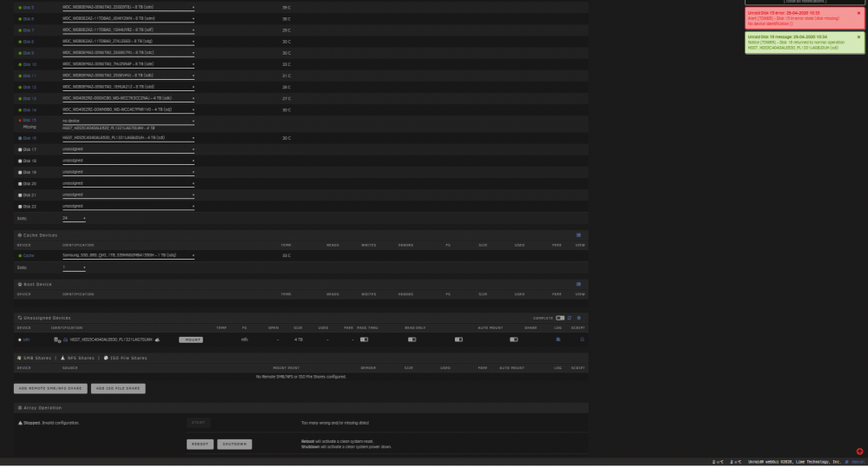Click the 39 C temperature of Disk 5

pyautogui.click(x=286, y=8)
